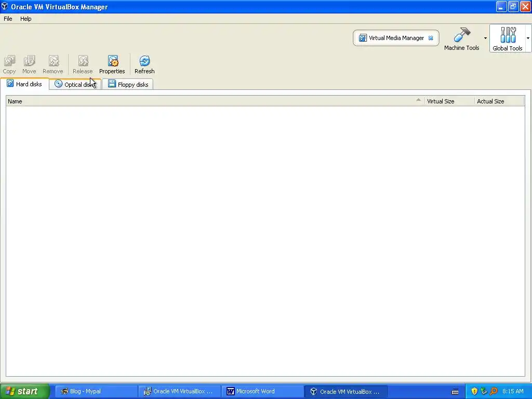Switch to the Floppy disks tab

click(x=128, y=84)
